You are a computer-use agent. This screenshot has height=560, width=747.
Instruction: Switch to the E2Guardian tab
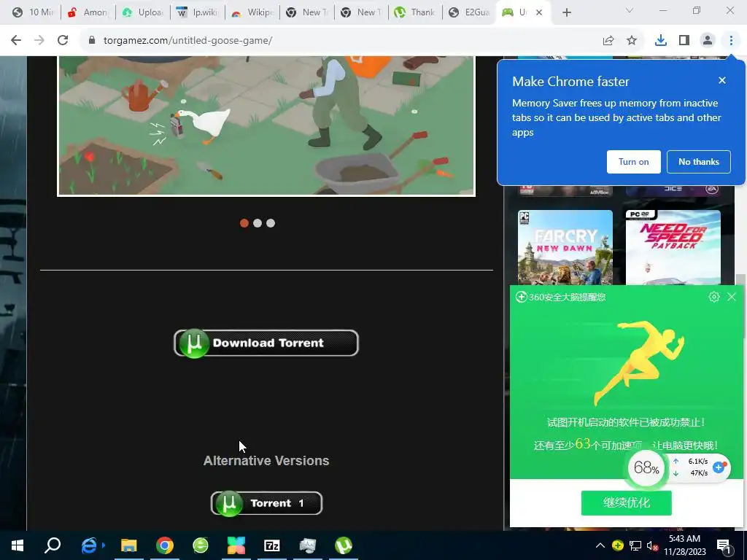click(470, 12)
